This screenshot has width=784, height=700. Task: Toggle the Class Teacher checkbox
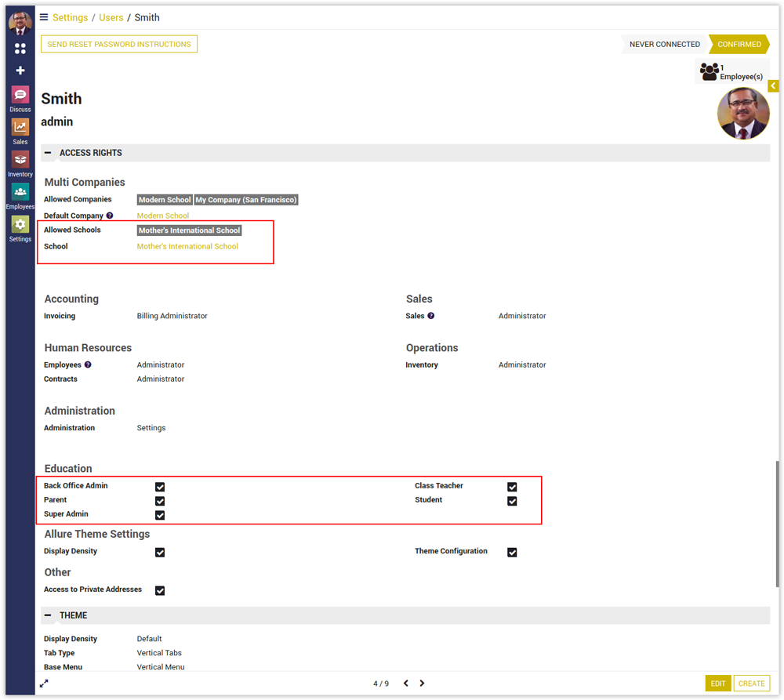pyautogui.click(x=512, y=487)
